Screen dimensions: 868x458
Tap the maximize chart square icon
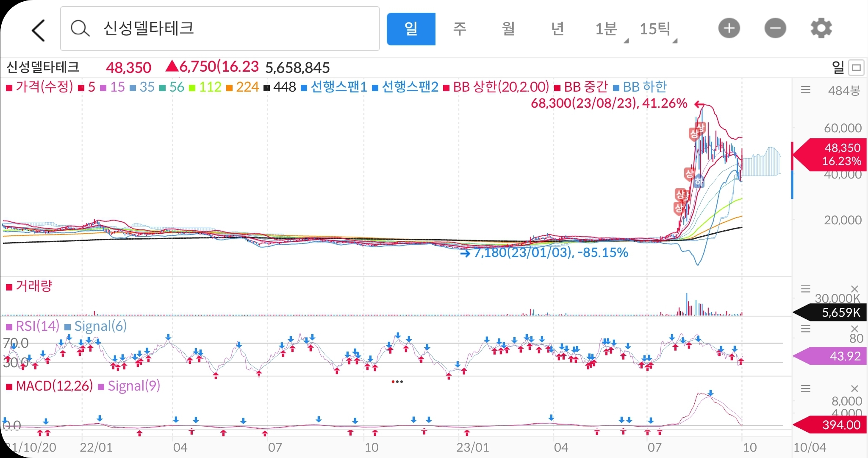[857, 67]
